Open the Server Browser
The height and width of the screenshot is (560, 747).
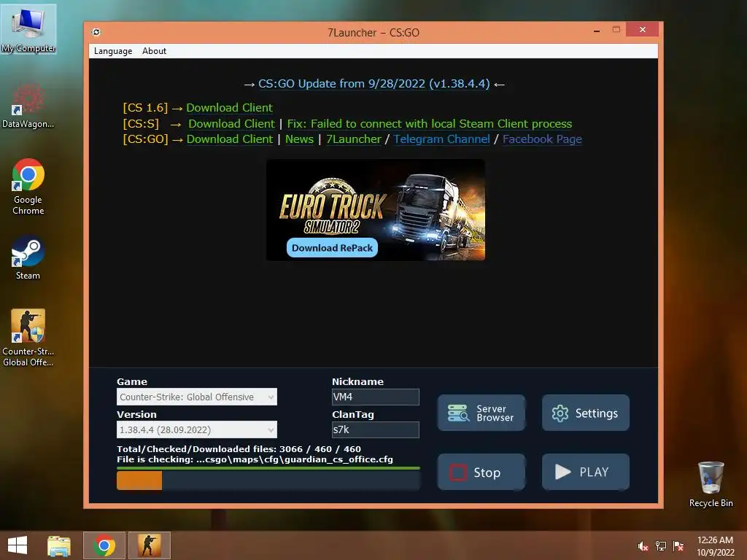481,413
